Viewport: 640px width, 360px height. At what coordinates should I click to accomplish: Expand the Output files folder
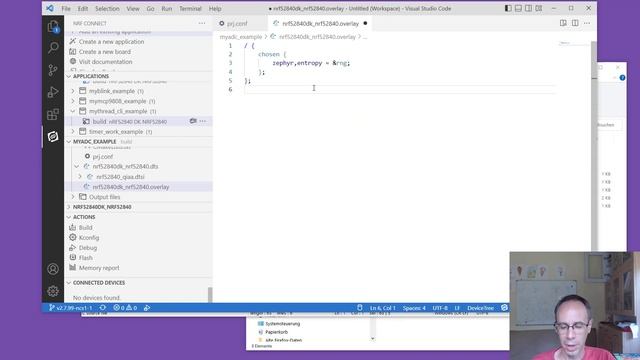[x=73, y=197]
